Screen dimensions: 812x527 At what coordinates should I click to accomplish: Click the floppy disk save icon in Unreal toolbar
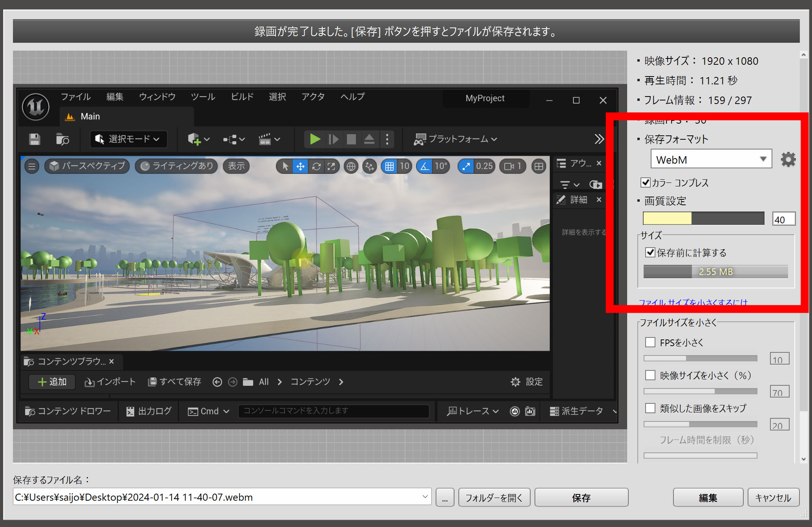click(x=35, y=139)
